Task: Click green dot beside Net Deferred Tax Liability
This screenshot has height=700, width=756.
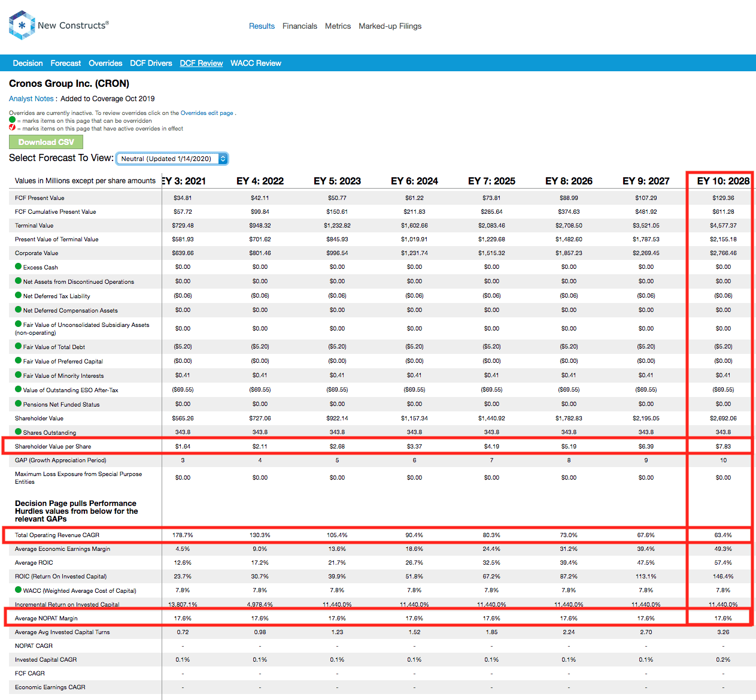Action: click(x=18, y=295)
